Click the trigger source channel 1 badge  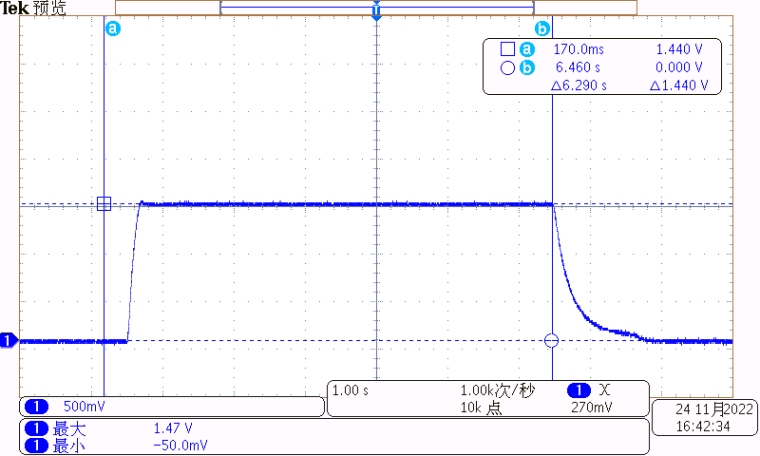(x=577, y=390)
